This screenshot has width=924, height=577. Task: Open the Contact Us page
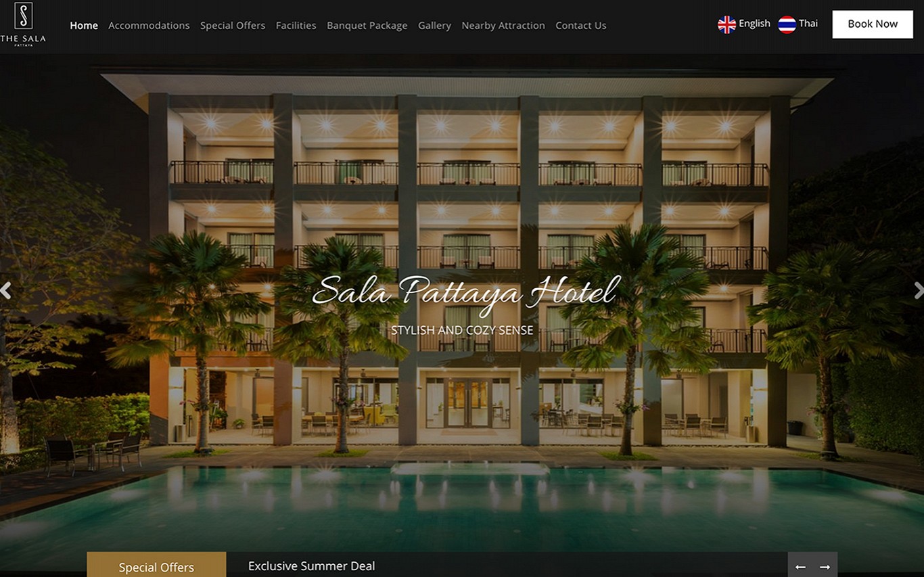(x=581, y=26)
